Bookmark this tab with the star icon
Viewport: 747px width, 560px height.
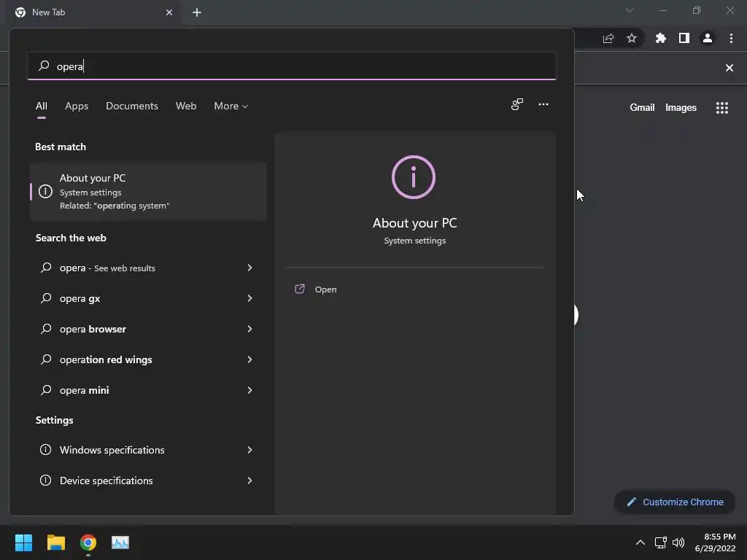631,38
